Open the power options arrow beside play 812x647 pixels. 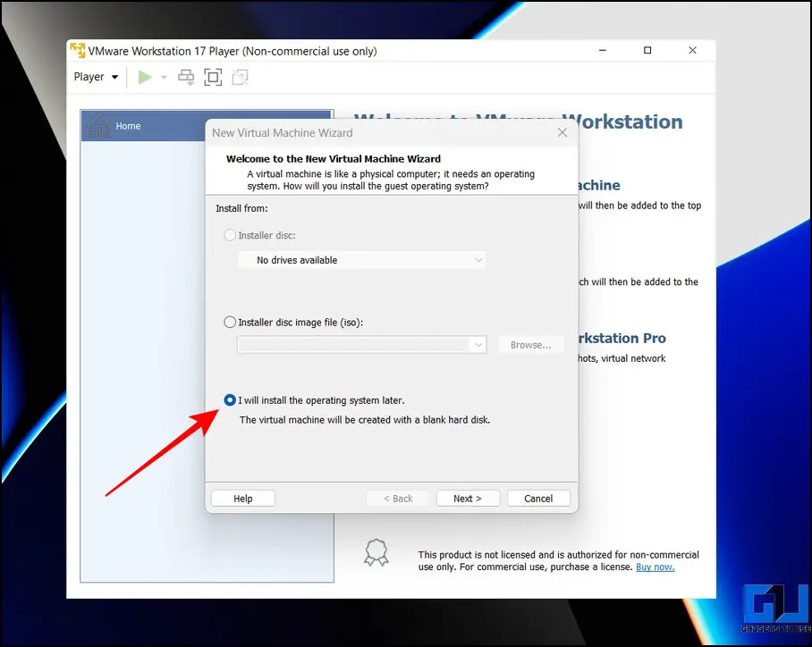164,77
